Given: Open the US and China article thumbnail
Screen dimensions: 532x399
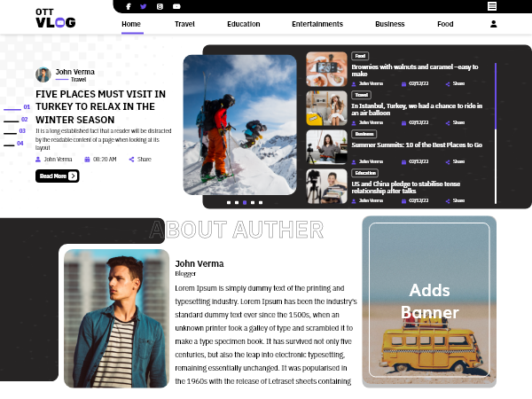Looking at the screenshot, I should pos(326,186).
